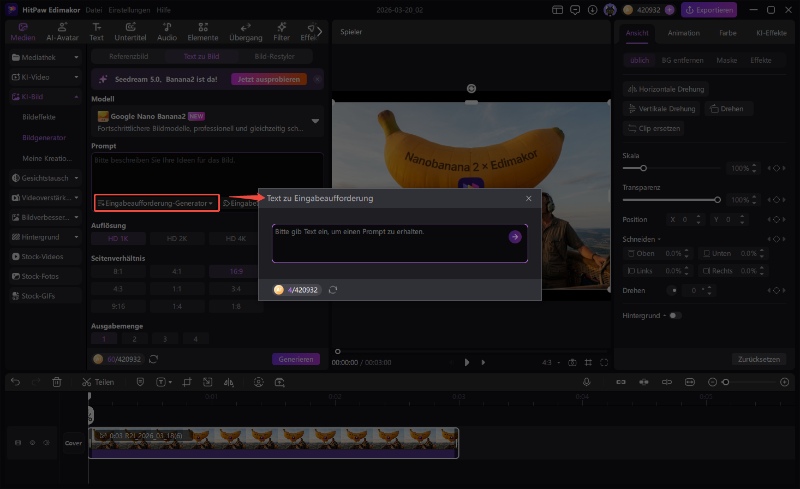Play the video in the player
Viewport: 800px width, 489px height.
click(x=466, y=362)
